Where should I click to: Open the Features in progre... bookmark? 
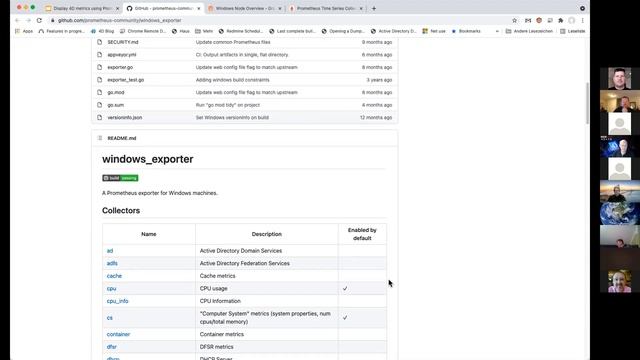(x=62, y=31)
